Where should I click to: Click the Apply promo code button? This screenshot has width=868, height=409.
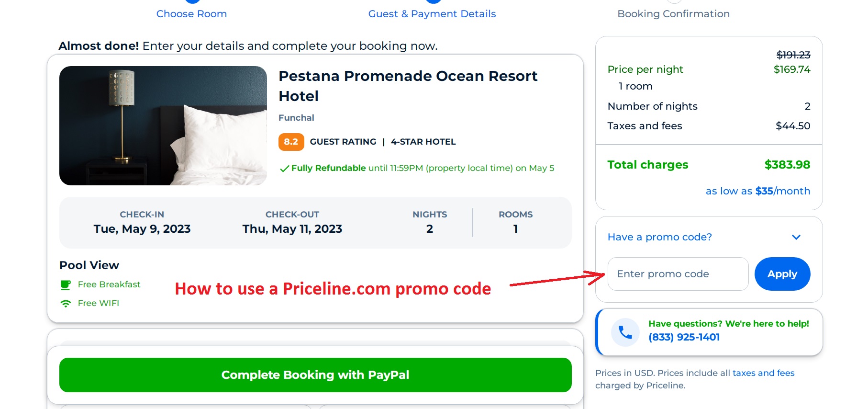tap(782, 273)
